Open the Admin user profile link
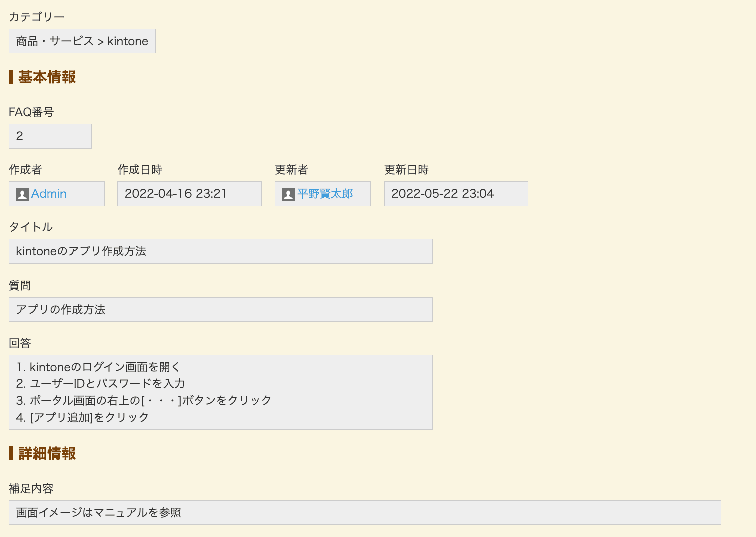 49,194
